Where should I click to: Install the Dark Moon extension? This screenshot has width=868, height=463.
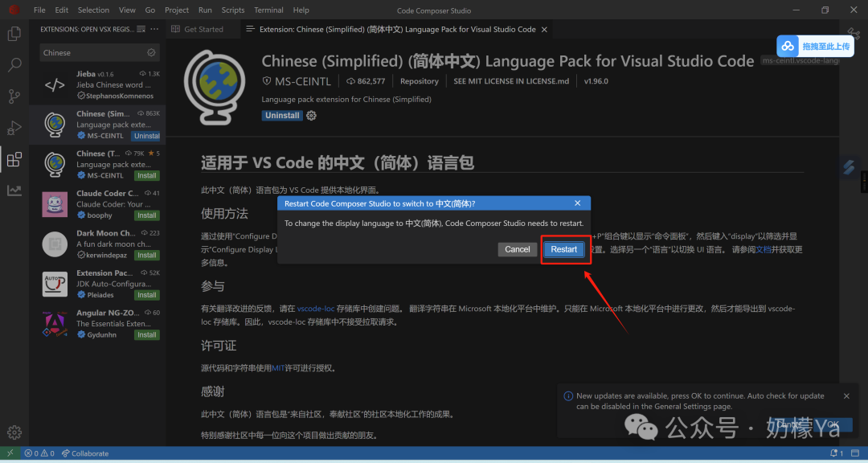(x=147, y=256)
